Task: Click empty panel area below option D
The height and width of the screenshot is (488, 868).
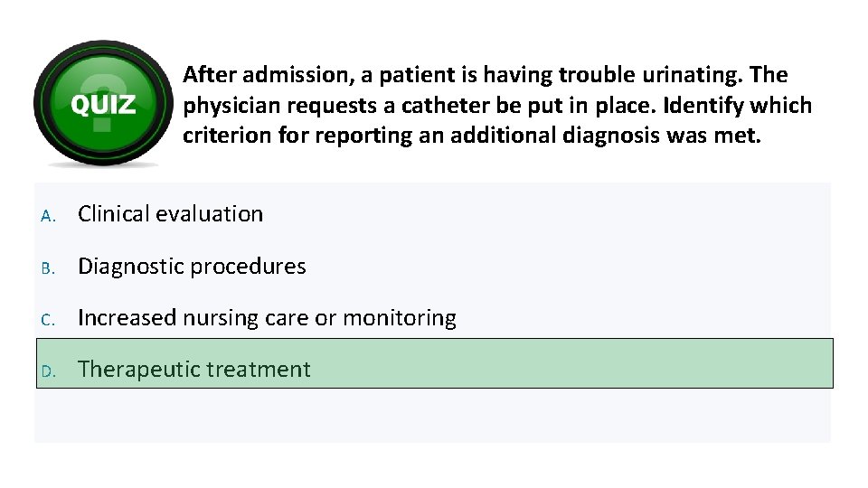Action: point(432,415)
